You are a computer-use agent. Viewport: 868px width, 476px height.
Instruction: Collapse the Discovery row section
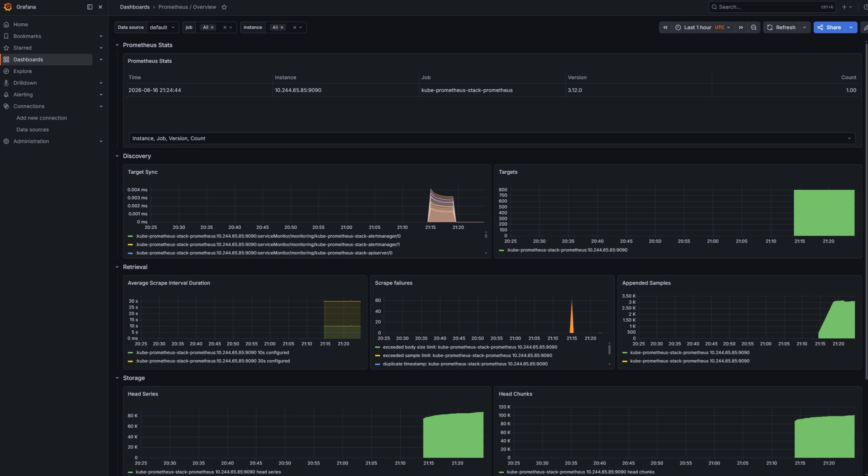coord(117,156)
